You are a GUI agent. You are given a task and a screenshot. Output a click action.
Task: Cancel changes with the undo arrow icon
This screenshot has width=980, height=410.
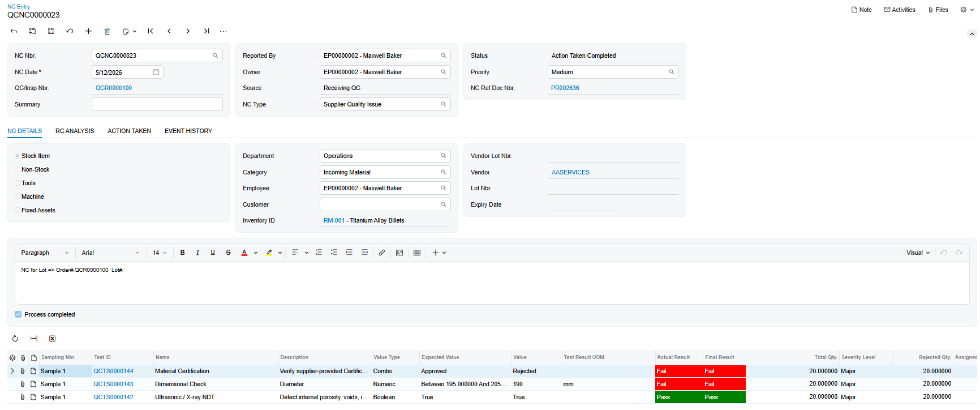coord(70,31)
